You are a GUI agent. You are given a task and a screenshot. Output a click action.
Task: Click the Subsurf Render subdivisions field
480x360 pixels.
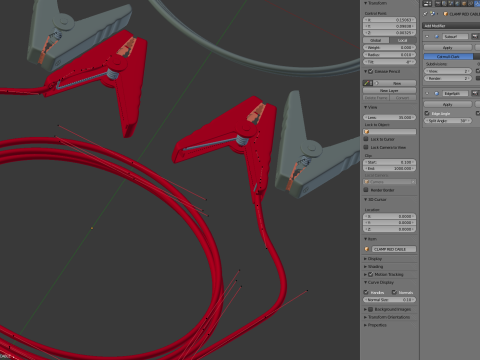click(x=448, y=78)
